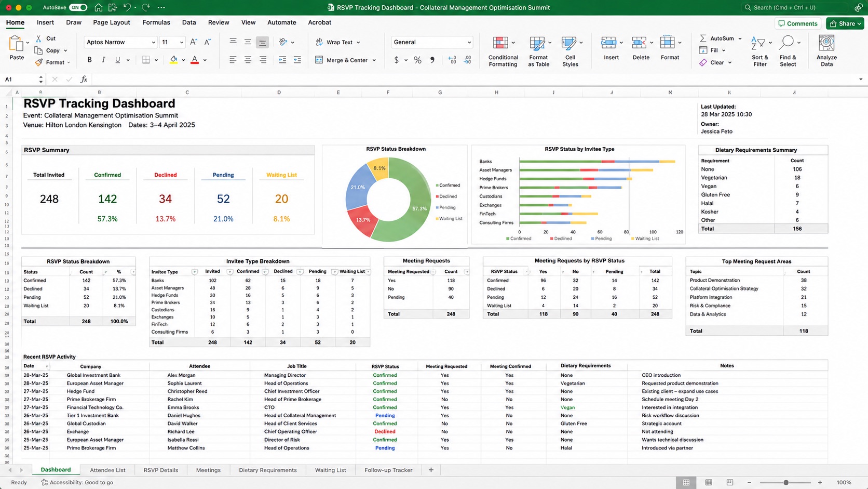Expand the Aptos Narrow font dropdown
Screen dimensions: 868x489
tap(153, 42)
